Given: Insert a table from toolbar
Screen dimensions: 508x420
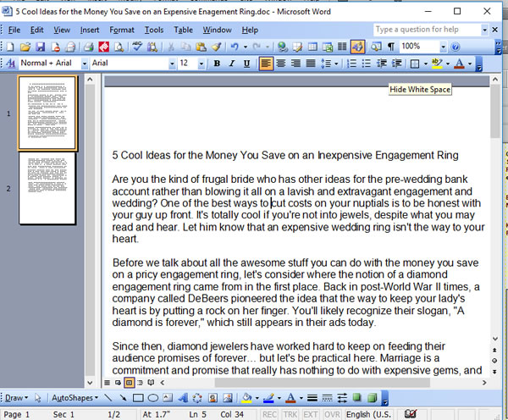Looking at the screenshot, I should pos(312,47).
